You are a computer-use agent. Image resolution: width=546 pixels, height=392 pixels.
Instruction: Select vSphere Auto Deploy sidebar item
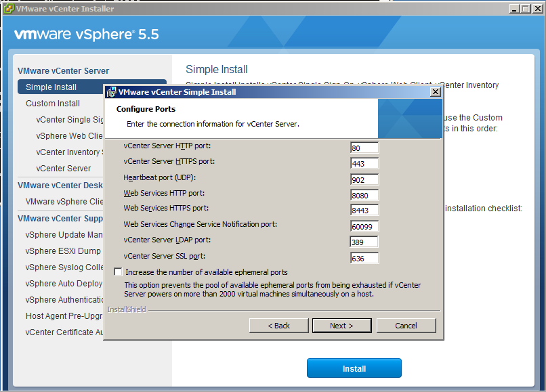[64, 284]
